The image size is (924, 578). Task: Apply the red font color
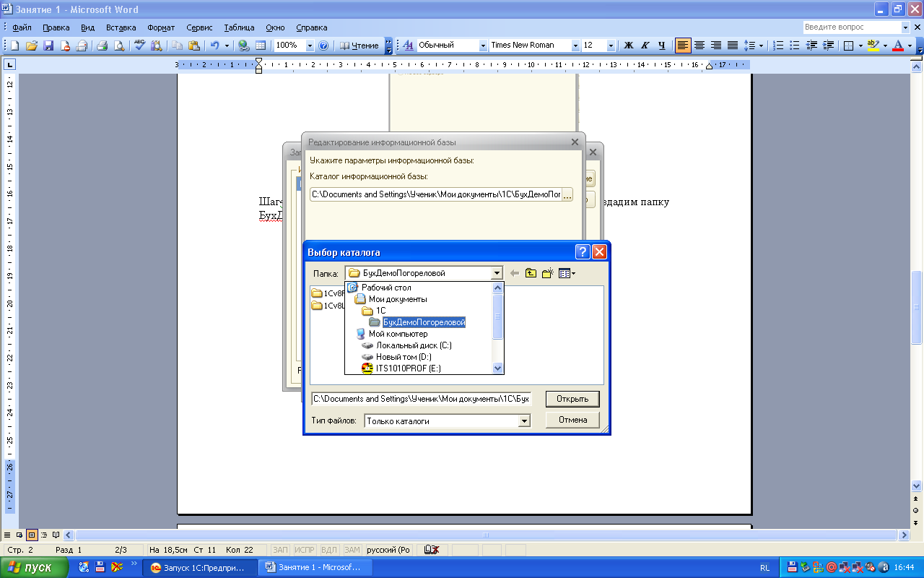point(898,46)
